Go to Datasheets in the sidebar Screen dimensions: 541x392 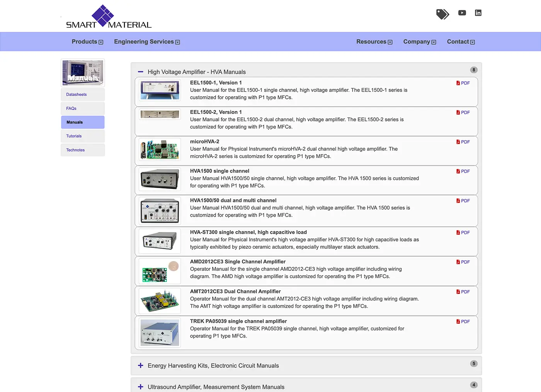pyautogui.click(x=83, y=94)
